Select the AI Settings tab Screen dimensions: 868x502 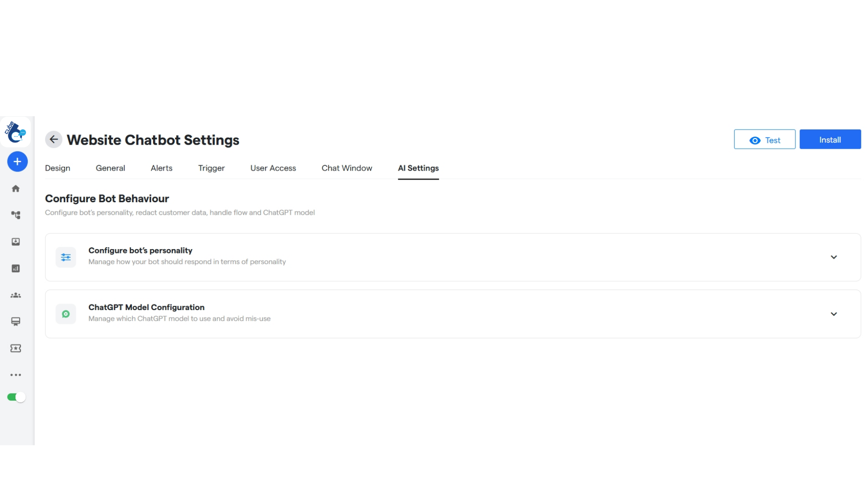(x=418, y=168)
